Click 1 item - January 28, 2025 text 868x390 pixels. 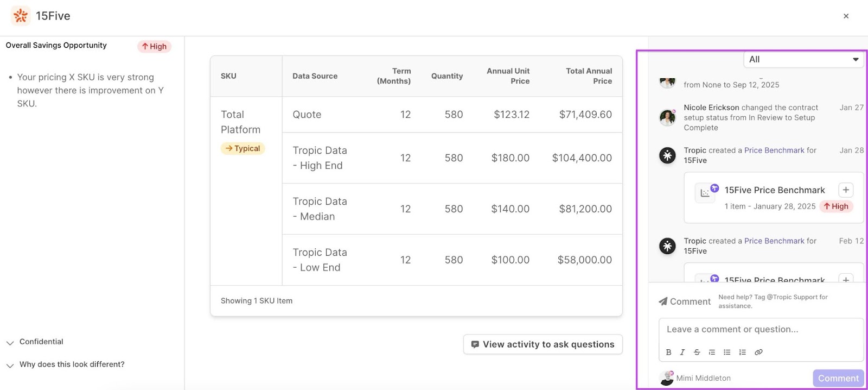click(770, 206)
